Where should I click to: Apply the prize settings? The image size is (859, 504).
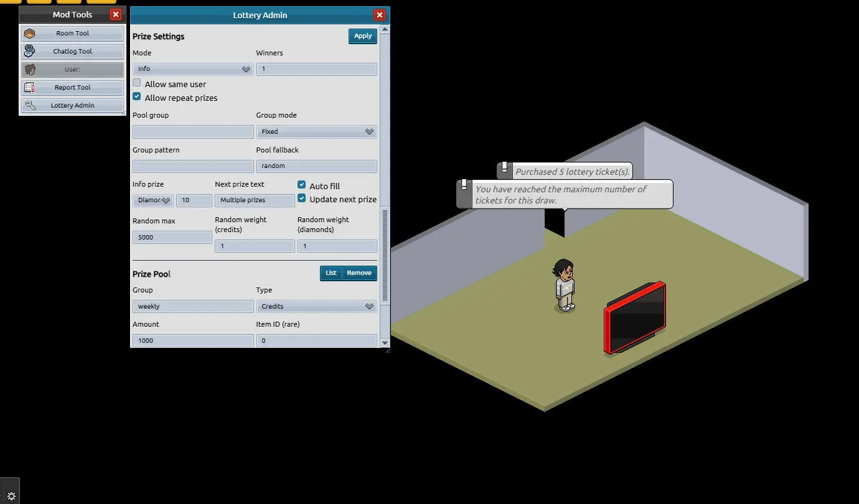pos(363,36)
